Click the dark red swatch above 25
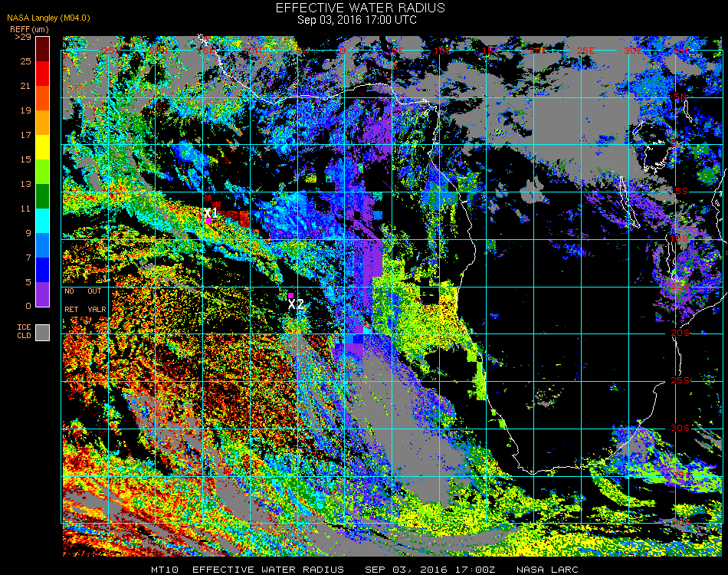 [x=43, y=49]
